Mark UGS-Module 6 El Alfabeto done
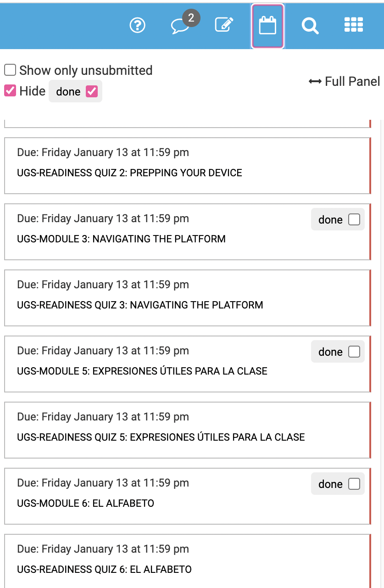The height and width of the screenshot is (588, 384). (x=354, y=484)
